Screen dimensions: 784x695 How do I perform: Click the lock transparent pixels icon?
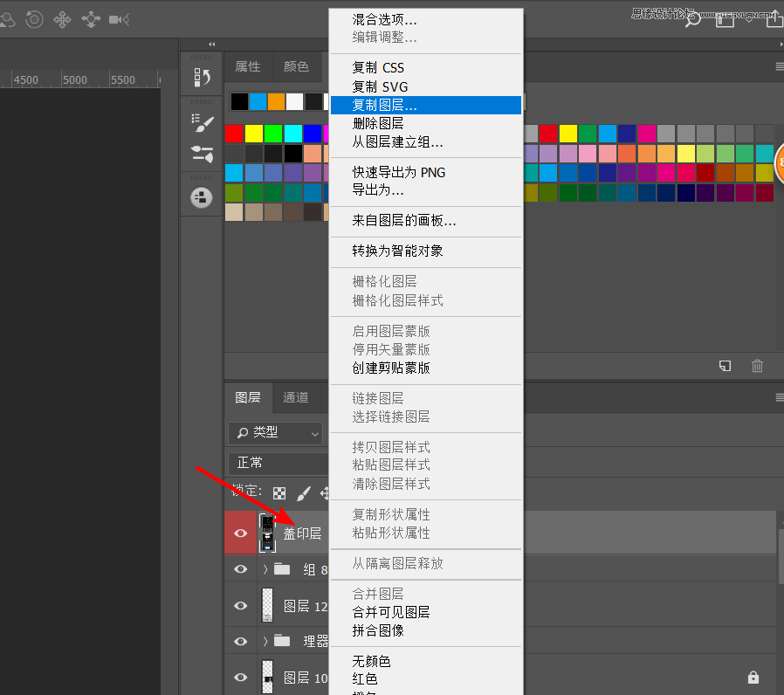point(279,493)
